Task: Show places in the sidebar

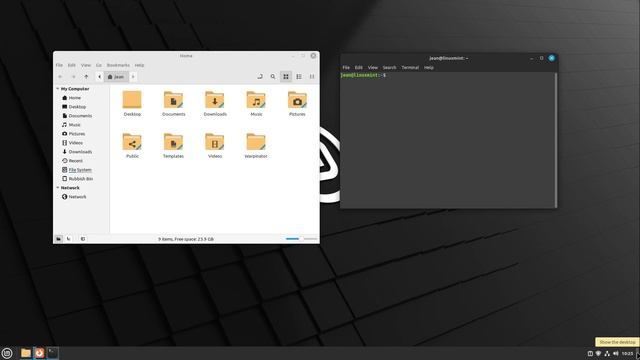Action: 58,239
